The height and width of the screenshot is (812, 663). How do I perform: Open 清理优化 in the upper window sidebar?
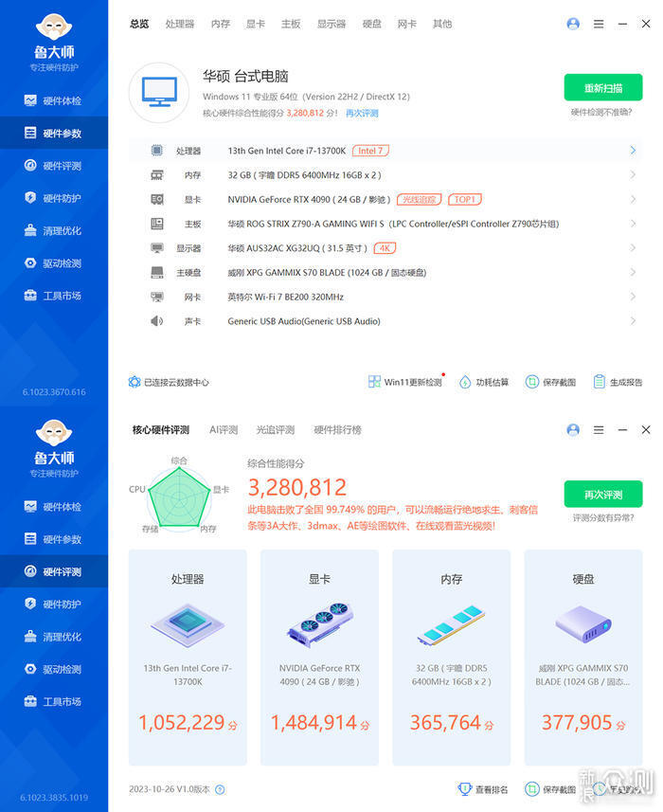(54, 231)
